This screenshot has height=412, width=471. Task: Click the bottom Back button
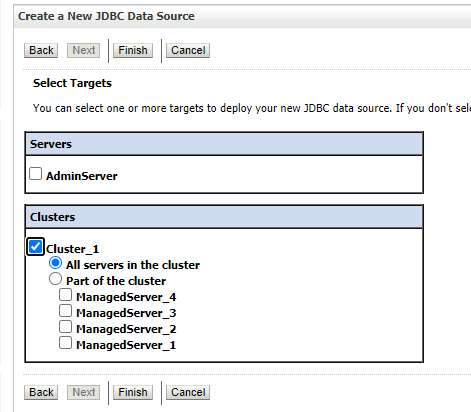(x=41, y=392)
